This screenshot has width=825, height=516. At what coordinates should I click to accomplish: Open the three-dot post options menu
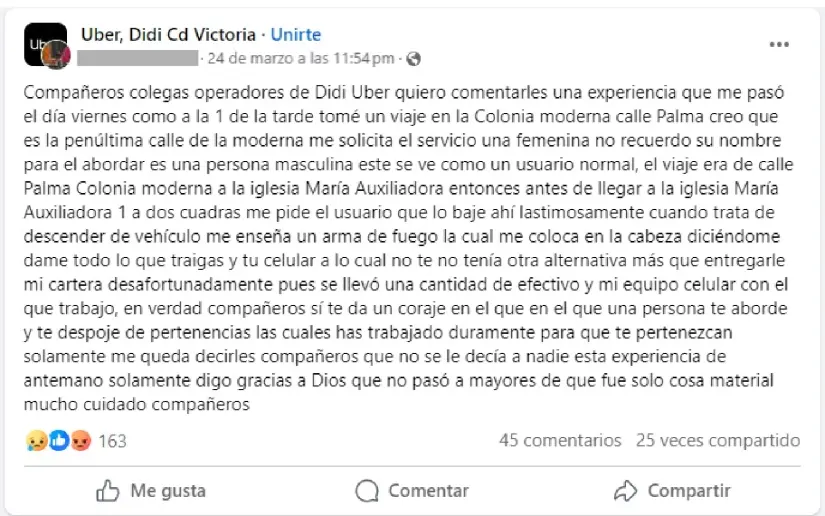[x=778, y=45]
